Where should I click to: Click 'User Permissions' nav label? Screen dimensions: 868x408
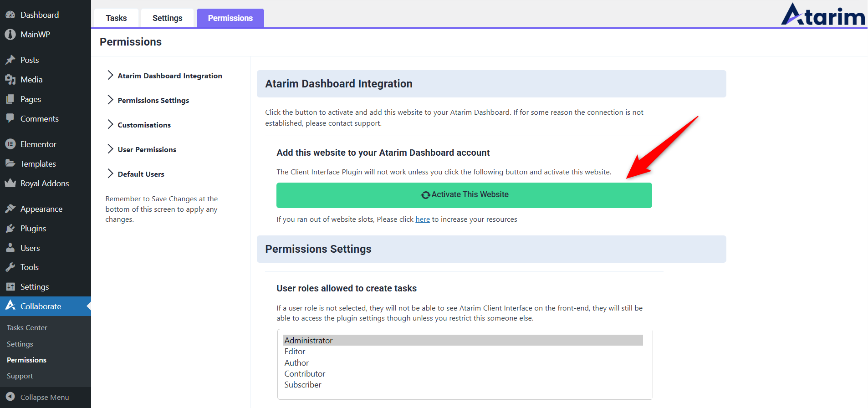147,149
